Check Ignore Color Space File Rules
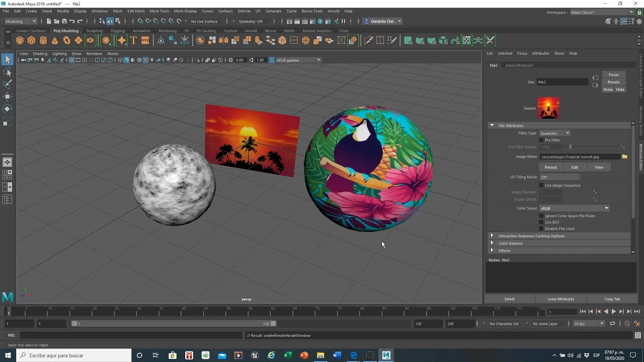644x362 pixels. click(x=541, y=216)
